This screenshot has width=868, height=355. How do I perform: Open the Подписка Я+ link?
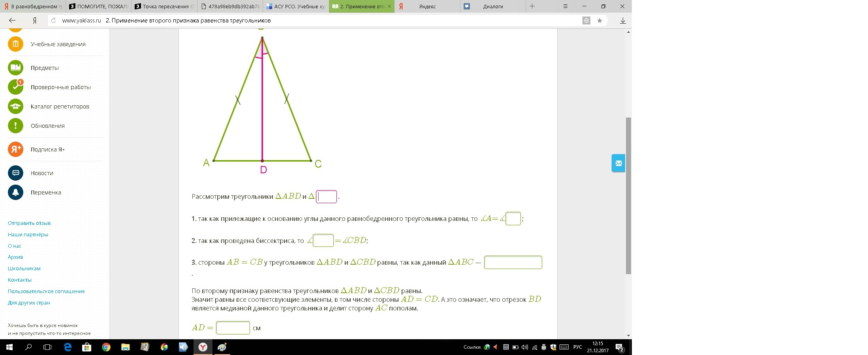[48, 149]
